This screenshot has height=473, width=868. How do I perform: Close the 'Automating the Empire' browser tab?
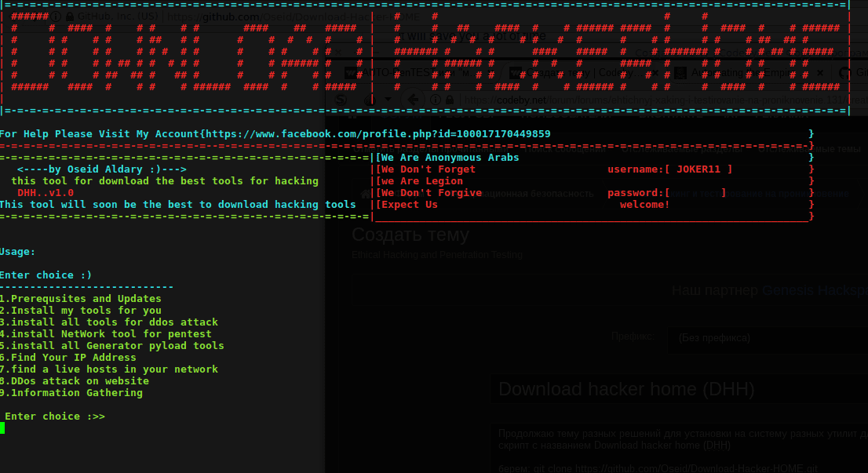pos(820,72)
